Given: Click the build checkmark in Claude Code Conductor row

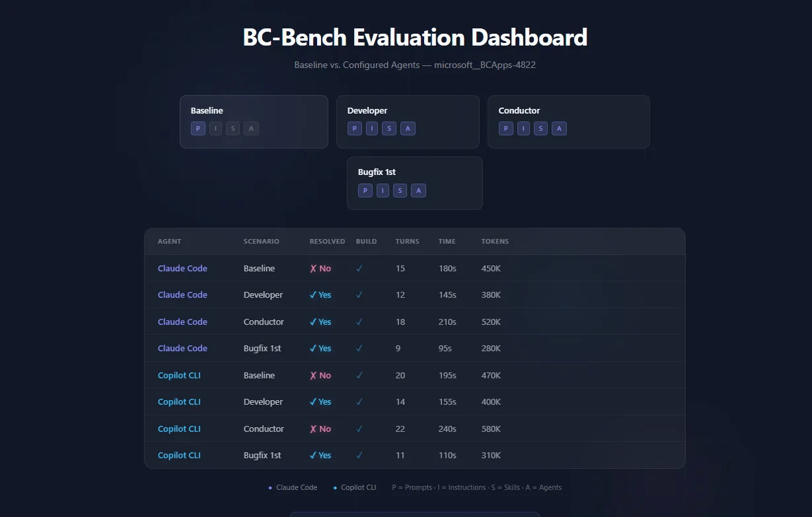Looking at the screenshot, I should point(359,322).
